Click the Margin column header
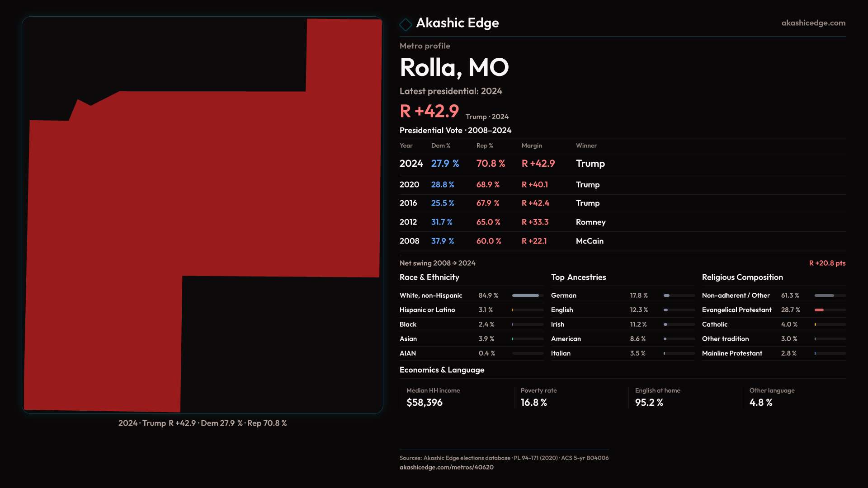Screen dimensions: 868x488 pos(531,145)
